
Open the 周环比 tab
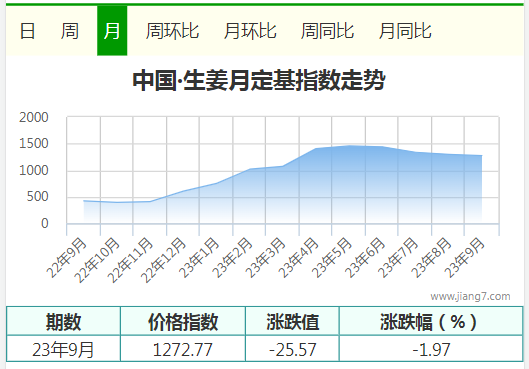click(172, 31)
